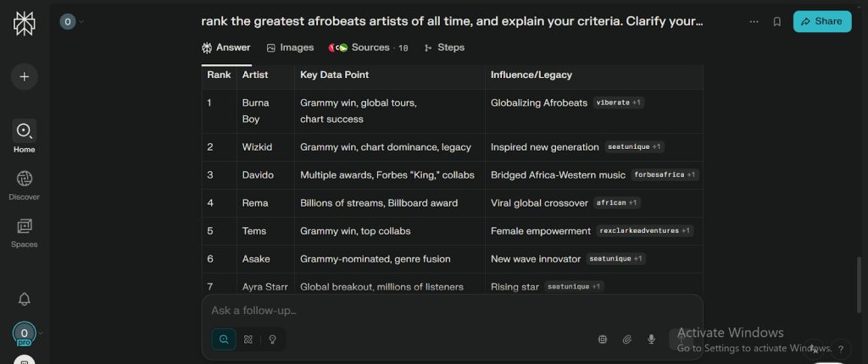
Task: Open the seatunique citation in the Ayra Starr row
Action: pyautogui.click(x=574, y=287)
